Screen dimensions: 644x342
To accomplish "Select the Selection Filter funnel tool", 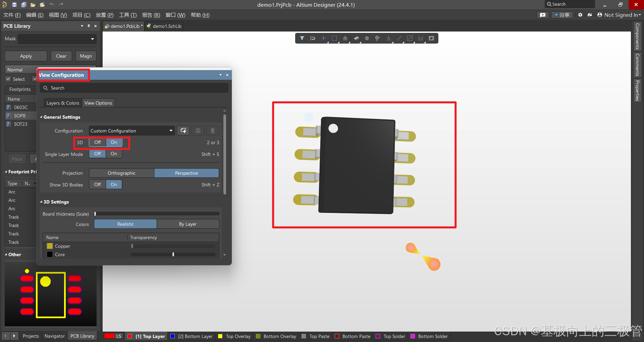I will point(302,38).
